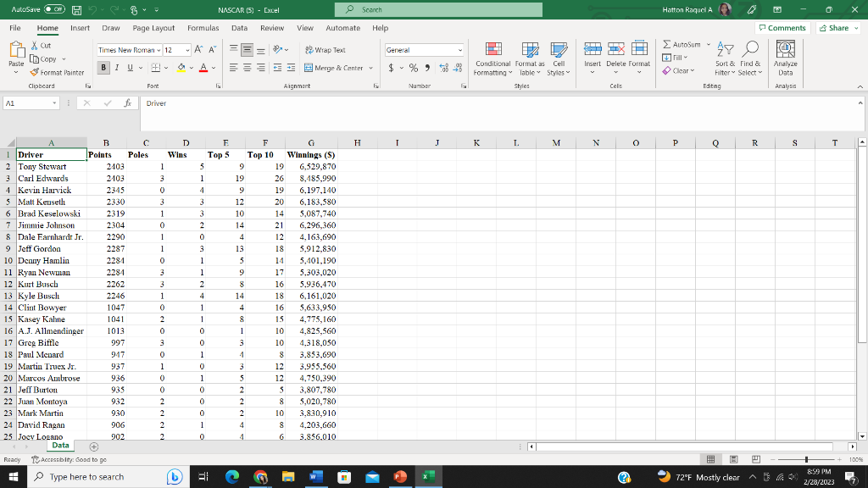Click Accessibility: Good to go status
868x488 pixels.
click(x=70, y=459)
